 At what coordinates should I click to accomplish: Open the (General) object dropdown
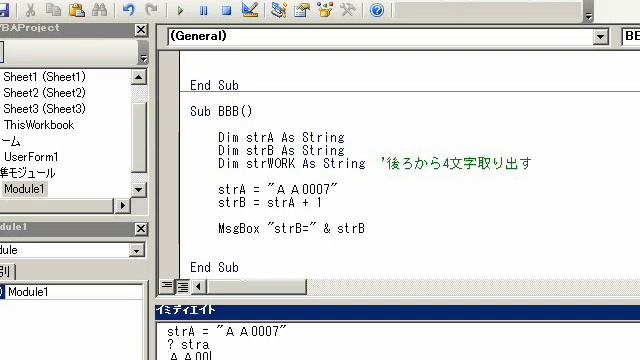coord(600,37)
